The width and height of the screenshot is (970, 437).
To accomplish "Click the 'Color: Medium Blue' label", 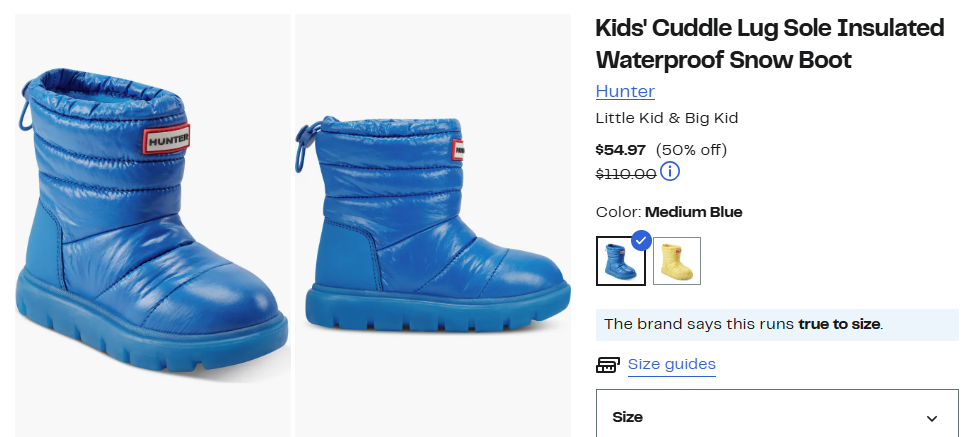I will tap(669, 212).
